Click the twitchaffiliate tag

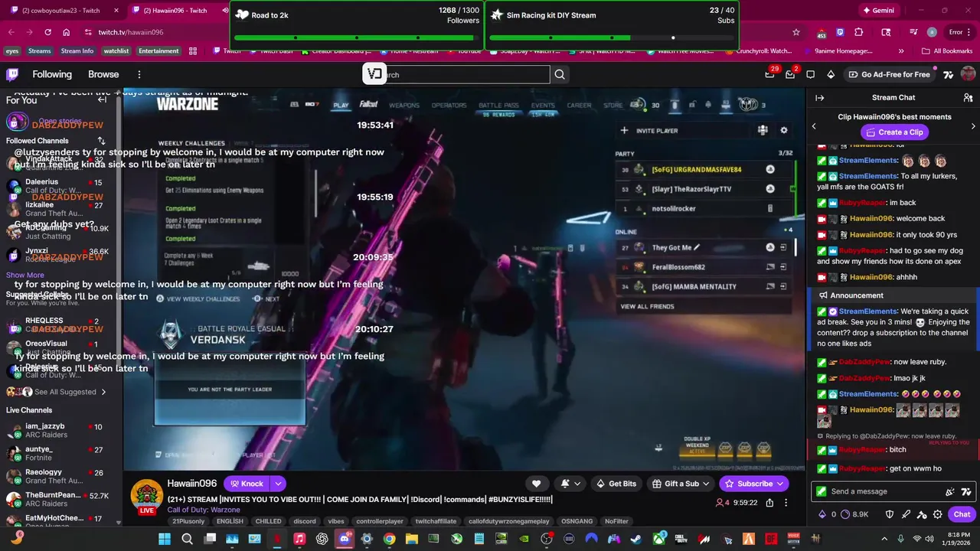(x=436, y=521)
